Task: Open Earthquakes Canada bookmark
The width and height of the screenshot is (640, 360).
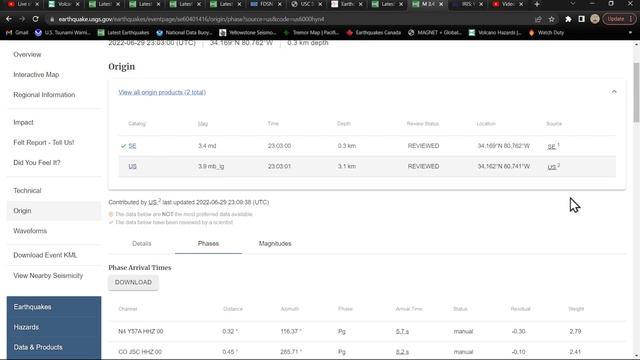Action: tap(373, 33)
